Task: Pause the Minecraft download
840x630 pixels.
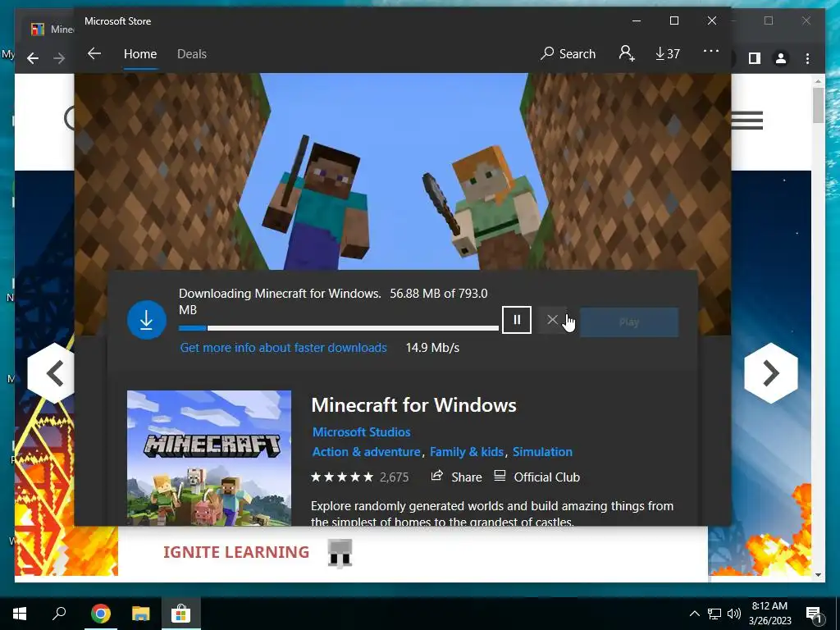Action: tap(517, 320)
